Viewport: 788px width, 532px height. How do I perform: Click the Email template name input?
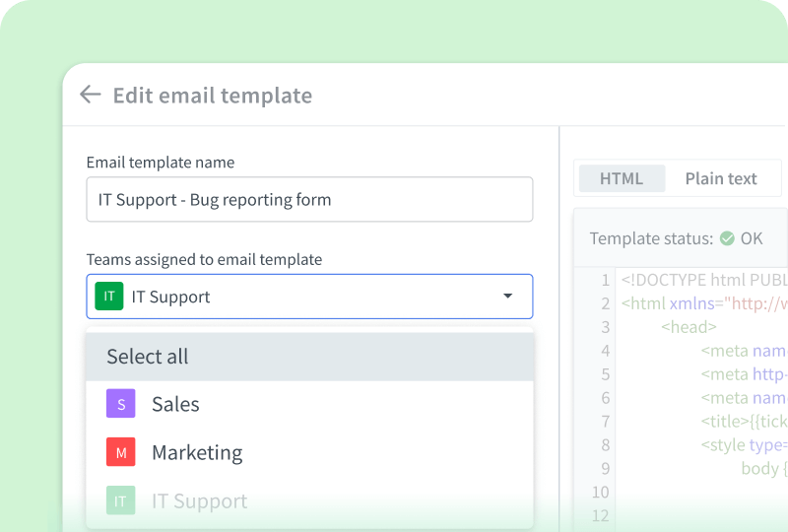click(309, 199)
